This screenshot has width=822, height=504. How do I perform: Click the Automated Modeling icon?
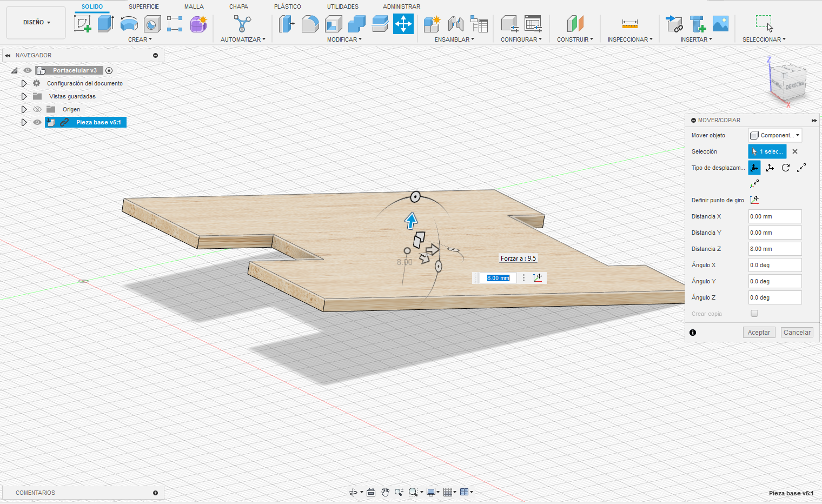242,24
